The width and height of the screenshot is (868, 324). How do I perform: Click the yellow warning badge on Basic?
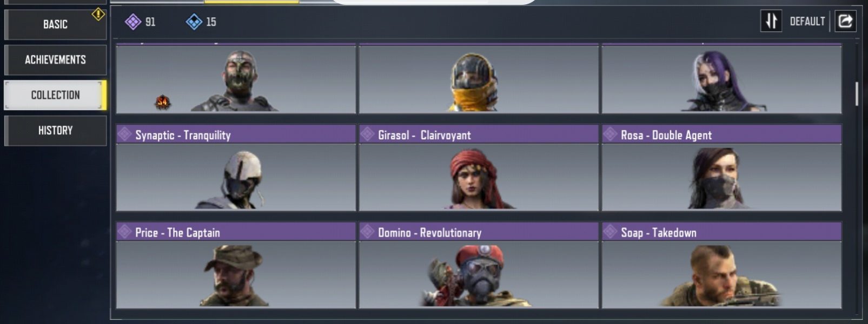pyautogui.click(x=98, y=14)
